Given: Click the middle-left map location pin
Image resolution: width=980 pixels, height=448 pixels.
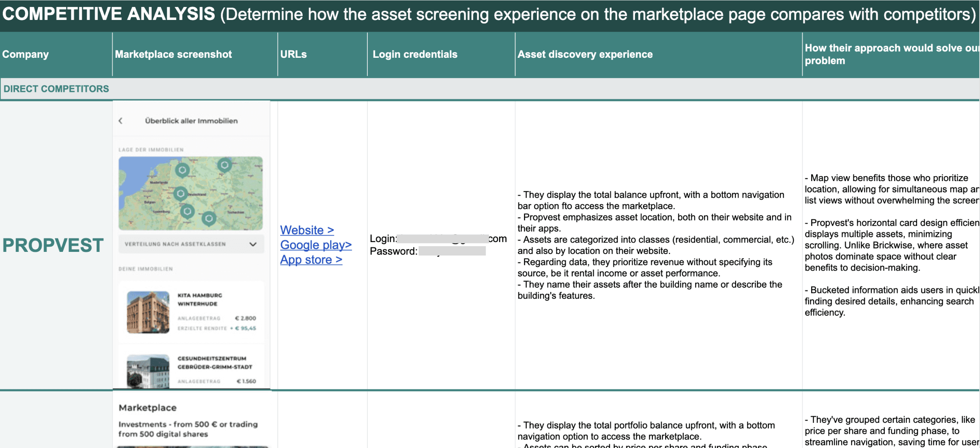Looking at the screenshot, I should pos(180,194).
